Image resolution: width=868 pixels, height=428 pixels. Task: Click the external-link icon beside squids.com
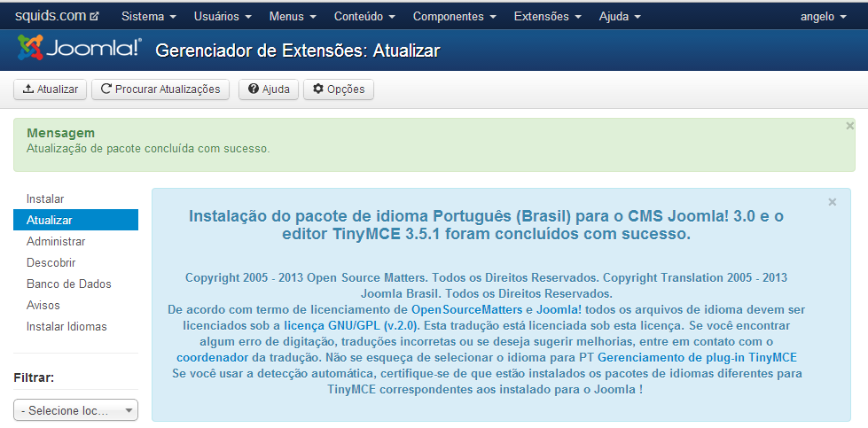coord(94,17)
